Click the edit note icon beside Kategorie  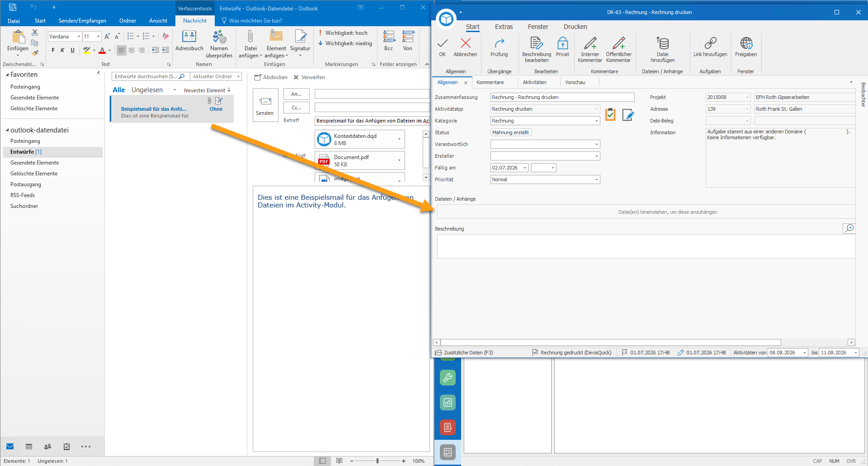point(628,115)
